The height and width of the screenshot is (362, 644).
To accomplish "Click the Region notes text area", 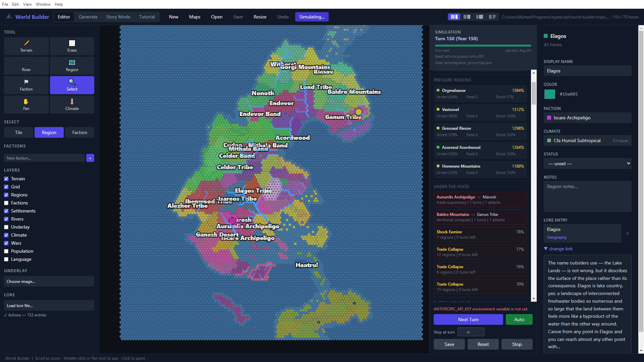I will click(587, 196).
